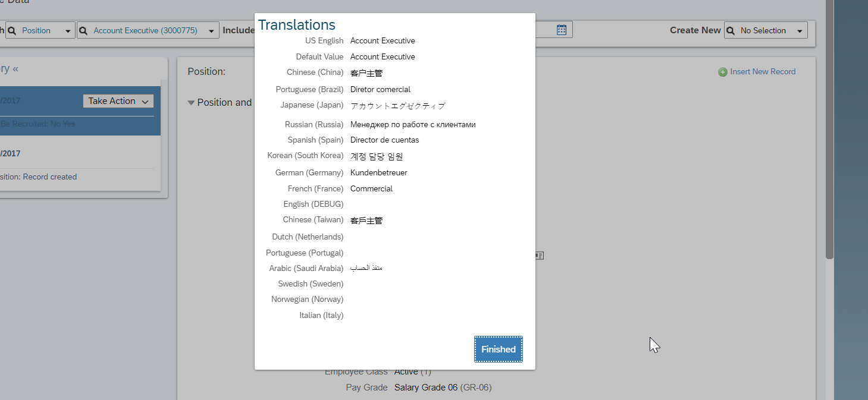Screen dimensions: 868x400
Task: Select the Arabic (Saudi Arabia) translation value
Action: click(366, 268)
